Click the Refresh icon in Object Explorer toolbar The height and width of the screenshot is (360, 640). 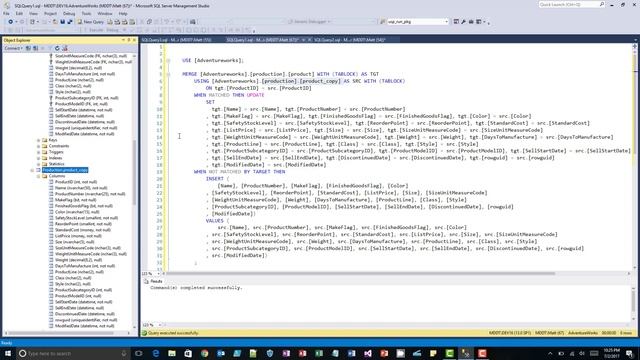point(57,48)
